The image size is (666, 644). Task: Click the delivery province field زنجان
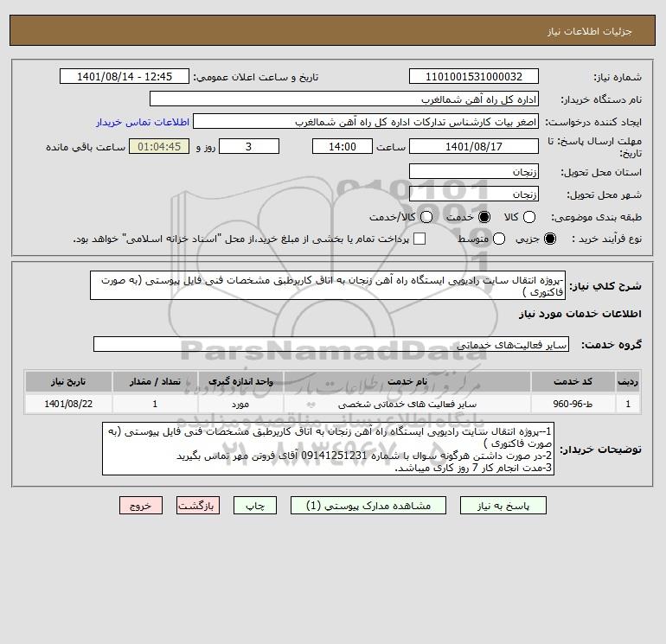click(474, 172)
